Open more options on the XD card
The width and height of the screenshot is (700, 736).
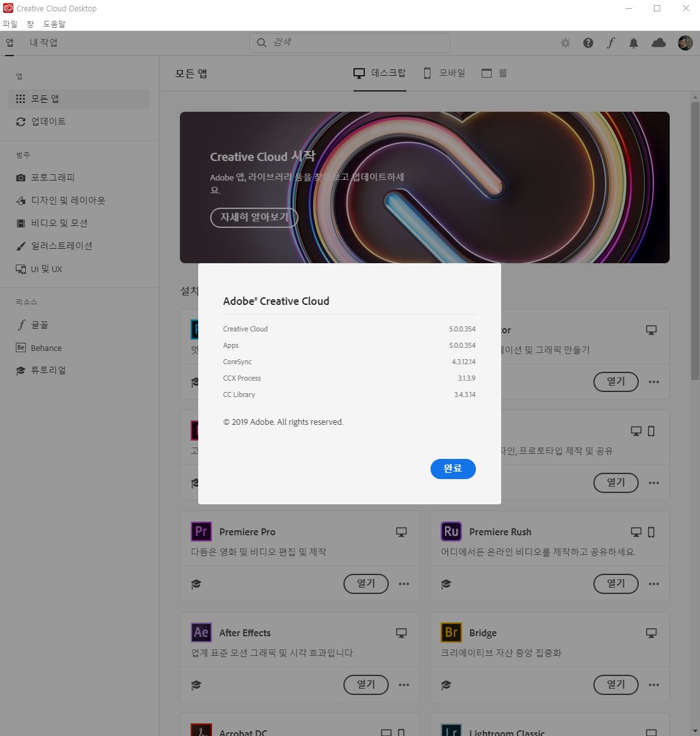653,483
